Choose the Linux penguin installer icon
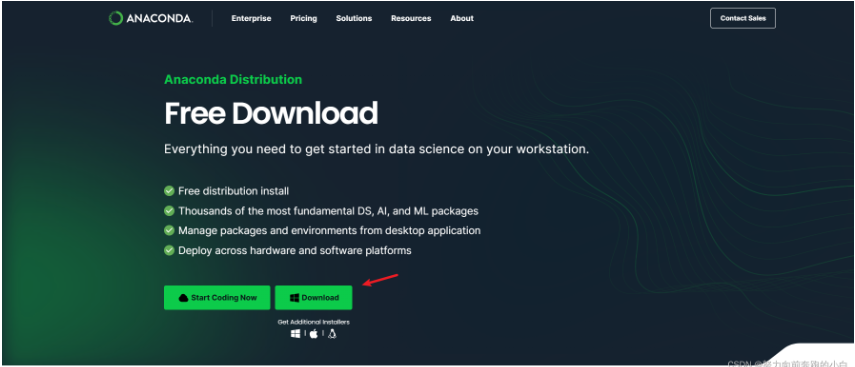The height and width of the screenshot is (367, 855). tap(332, 334)
